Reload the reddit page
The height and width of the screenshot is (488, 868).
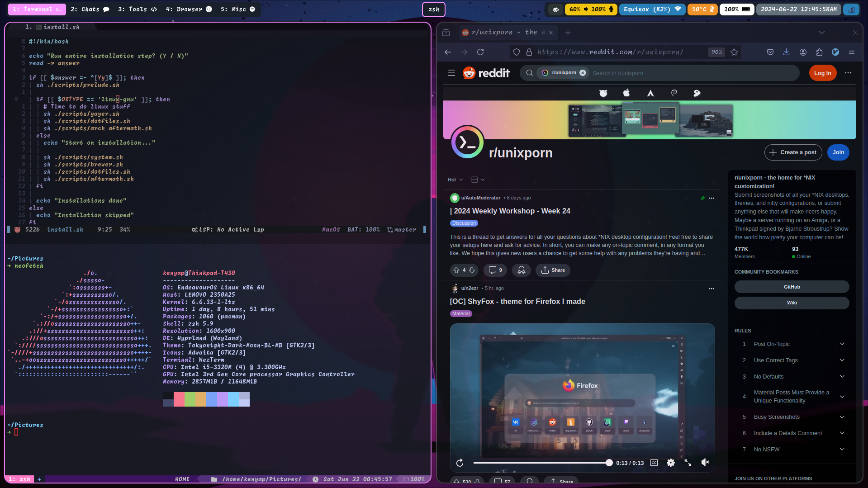click(x=480, y=52)
